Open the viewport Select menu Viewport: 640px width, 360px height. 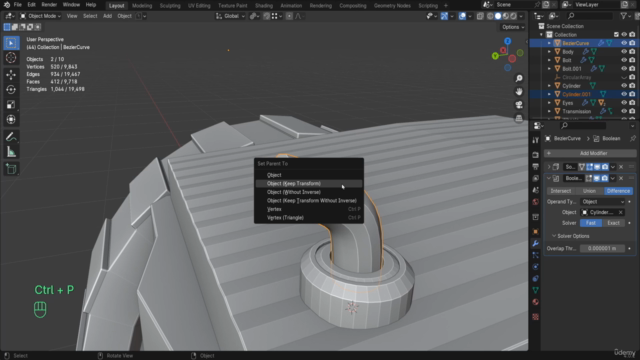point(90,16)
